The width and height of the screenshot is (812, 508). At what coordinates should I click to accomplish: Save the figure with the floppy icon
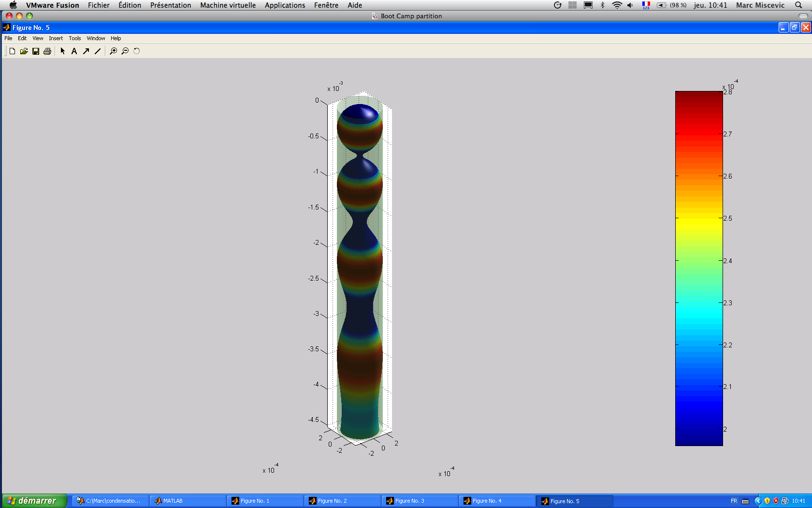[35, 51]
